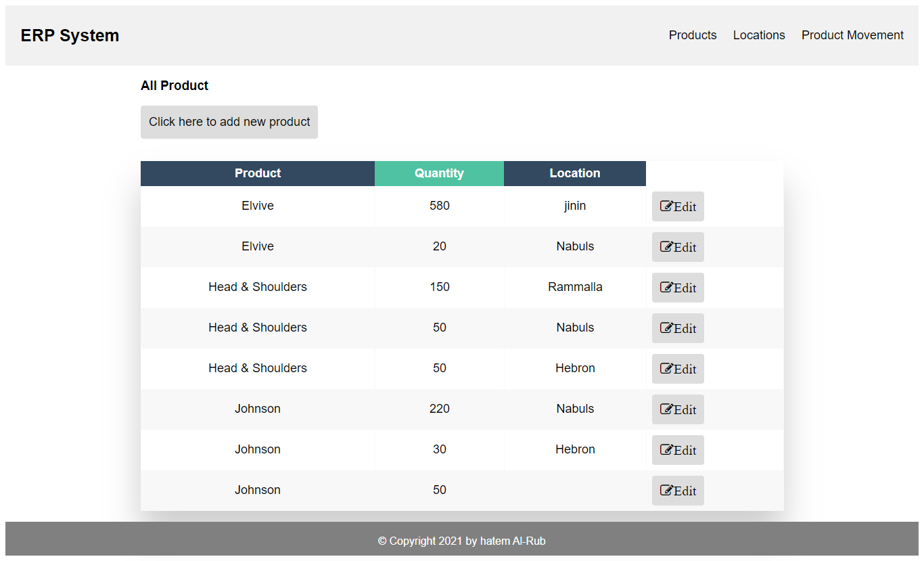924x561 pixels.
Task: Click the ERP System brand heading
Action: [x=70, y=35]
